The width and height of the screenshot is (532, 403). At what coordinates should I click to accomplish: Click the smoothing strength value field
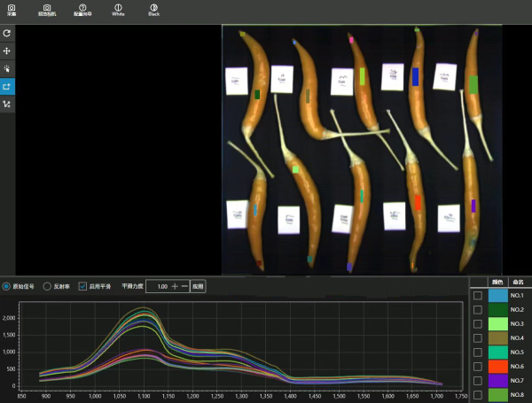pyautogui.click(x=160, y=286)
